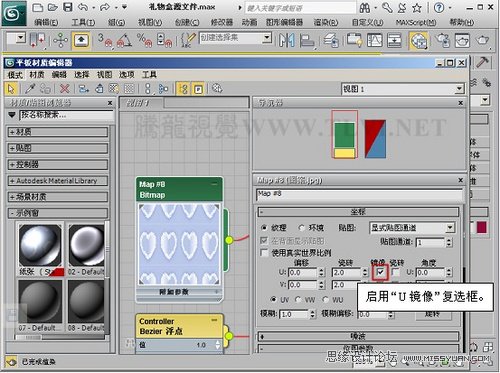The width and height of the screenshot is (500, 373).
Task: Click the Quick Render teapot icon
Action: pyautogui.click(x=482, y=40)
